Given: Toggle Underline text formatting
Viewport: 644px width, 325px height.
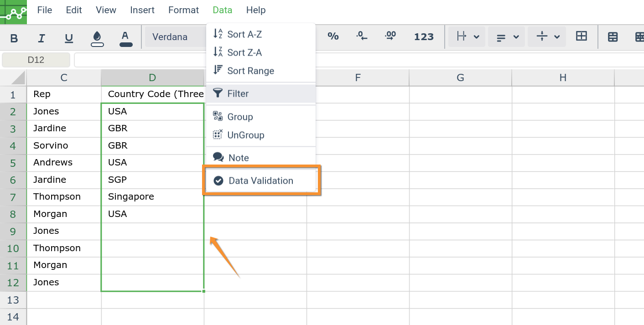Looking at the screenshot, I should (x=69, y=37).
